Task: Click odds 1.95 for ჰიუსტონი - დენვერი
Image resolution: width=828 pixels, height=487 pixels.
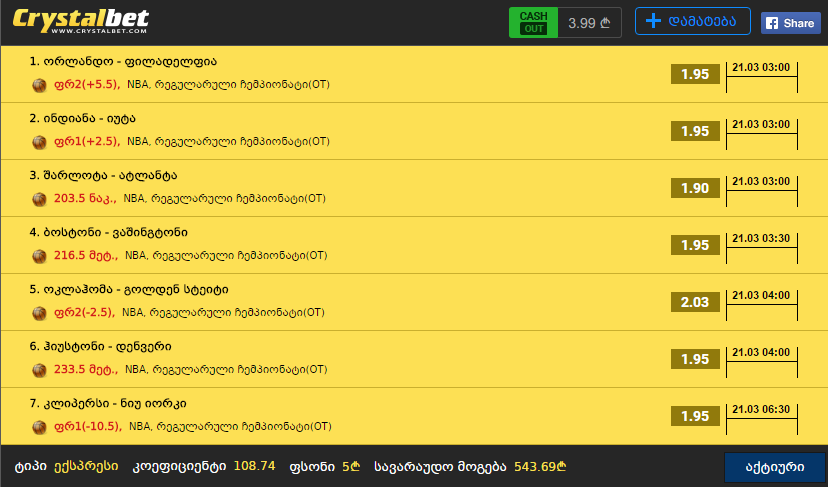Action: [695, 360]
